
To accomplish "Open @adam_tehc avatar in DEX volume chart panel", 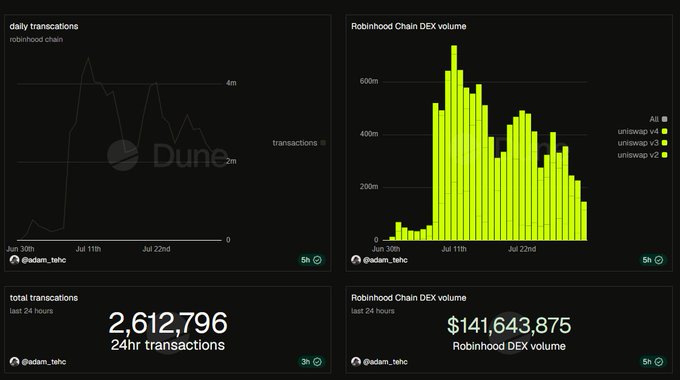I will click(356, 260).
